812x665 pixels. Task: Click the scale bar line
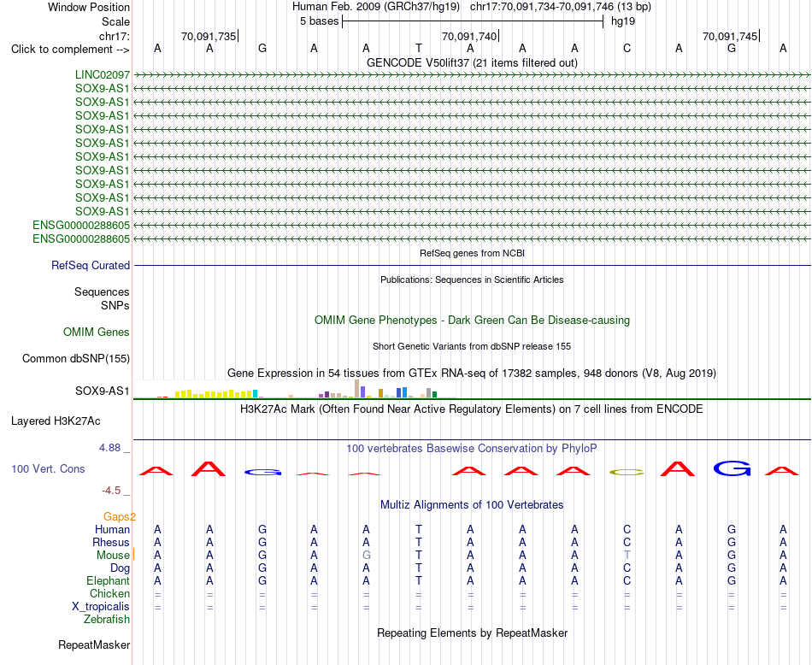coord(473,21)
